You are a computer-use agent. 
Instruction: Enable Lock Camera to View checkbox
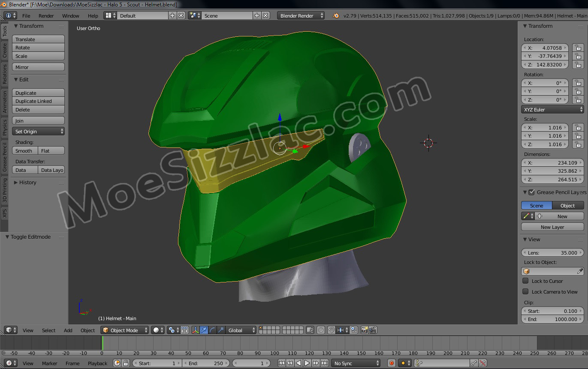(x=525, y=291)
